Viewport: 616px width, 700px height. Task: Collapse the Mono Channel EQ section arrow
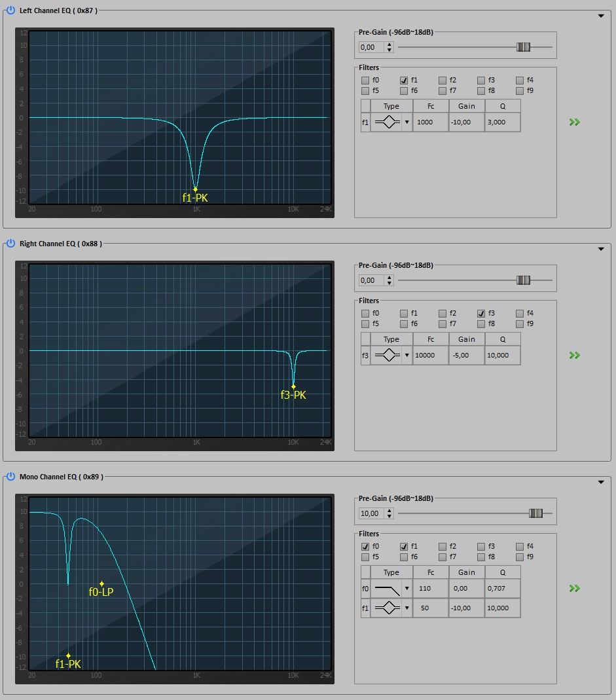(601, 482)
